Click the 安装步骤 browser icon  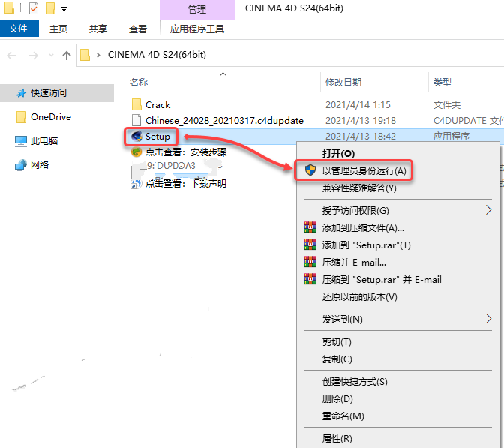(x=136, y=152)
